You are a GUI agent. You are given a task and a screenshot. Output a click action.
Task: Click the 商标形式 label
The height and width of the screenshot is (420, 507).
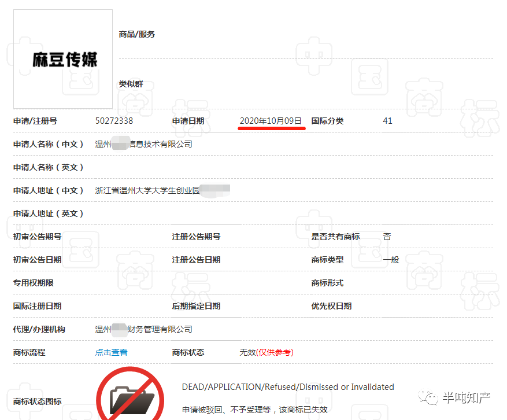[x=327, y=283]
